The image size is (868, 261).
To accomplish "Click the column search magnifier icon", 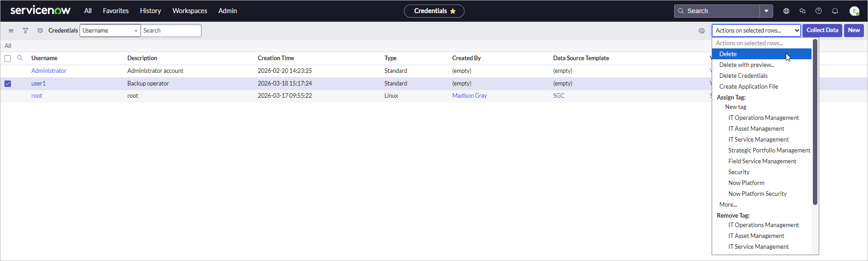I will coord(20,58).
